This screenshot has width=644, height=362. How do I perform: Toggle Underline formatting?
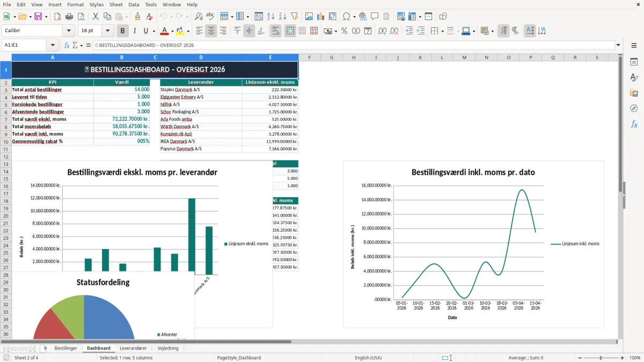(145, 31)
